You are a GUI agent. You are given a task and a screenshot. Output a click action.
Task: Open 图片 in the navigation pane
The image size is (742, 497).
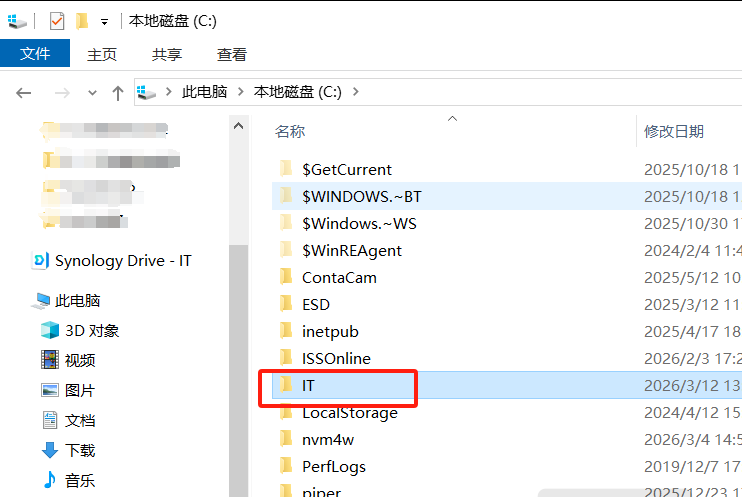click(x=80, y=390)
